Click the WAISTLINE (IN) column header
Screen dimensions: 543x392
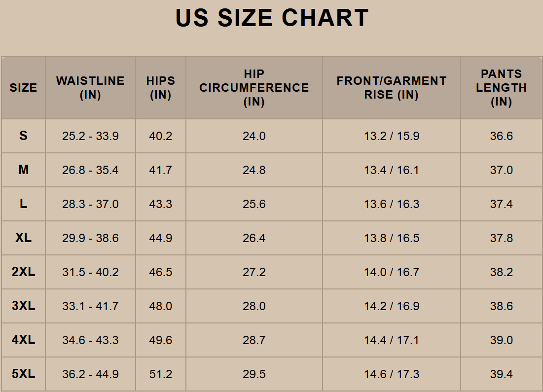[x=90, y=88]
